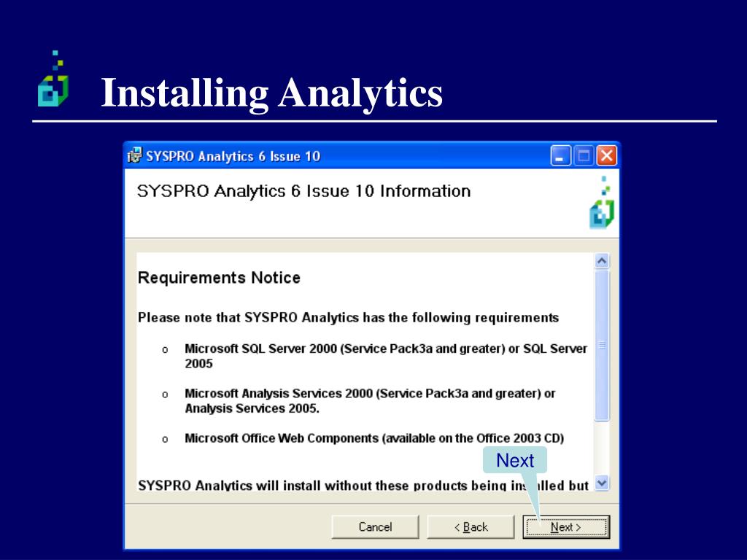The width and height of the screenshot is (747, 560).
Task: Click the scroll up arrow of requirements text
Action: [602, 261]
